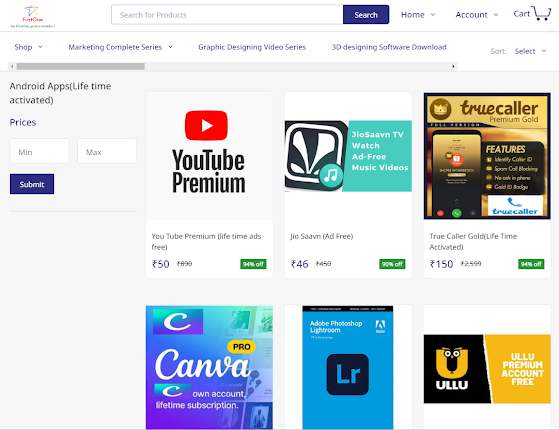Open the Adobe Photoshop Lightroom image
Screen dimensions: 559x430
pos(348,367)
